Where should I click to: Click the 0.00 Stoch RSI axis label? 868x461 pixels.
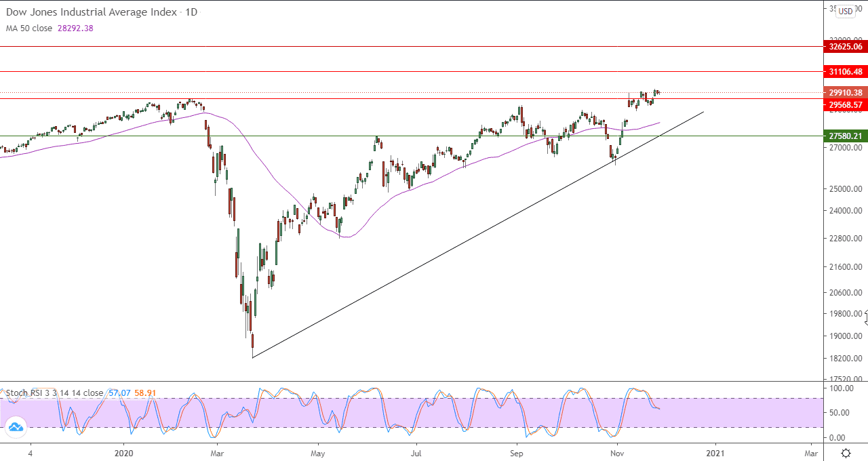838,438
